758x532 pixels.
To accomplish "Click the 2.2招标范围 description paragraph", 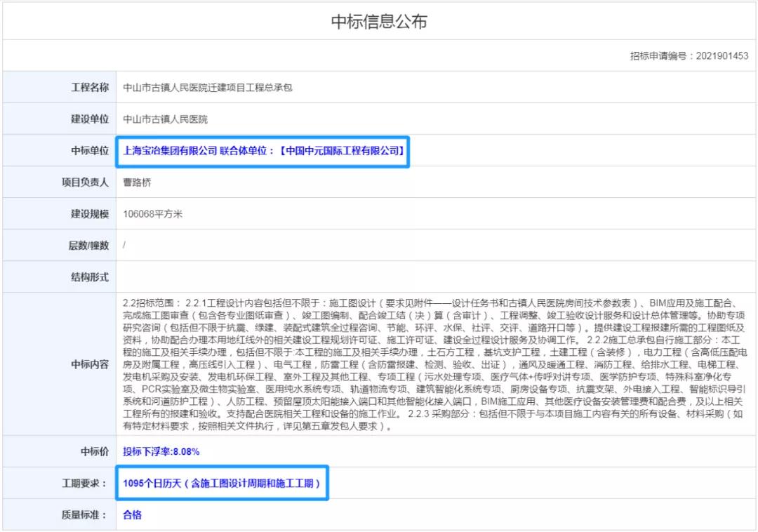I will point(434,364).
